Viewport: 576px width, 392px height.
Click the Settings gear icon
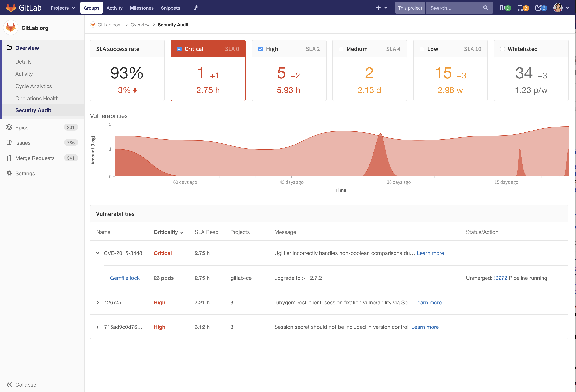pyautogui.click(x=9, y=173)
